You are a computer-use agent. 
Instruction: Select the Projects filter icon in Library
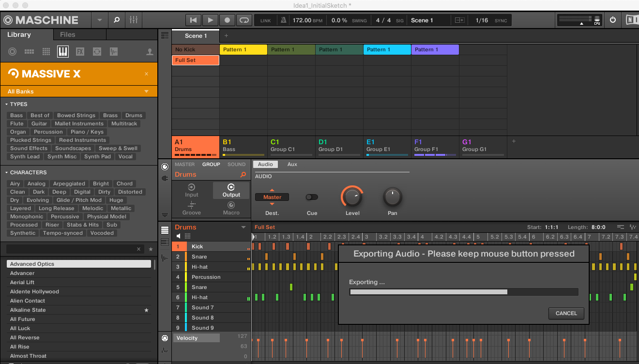click(x=13, y=51)
